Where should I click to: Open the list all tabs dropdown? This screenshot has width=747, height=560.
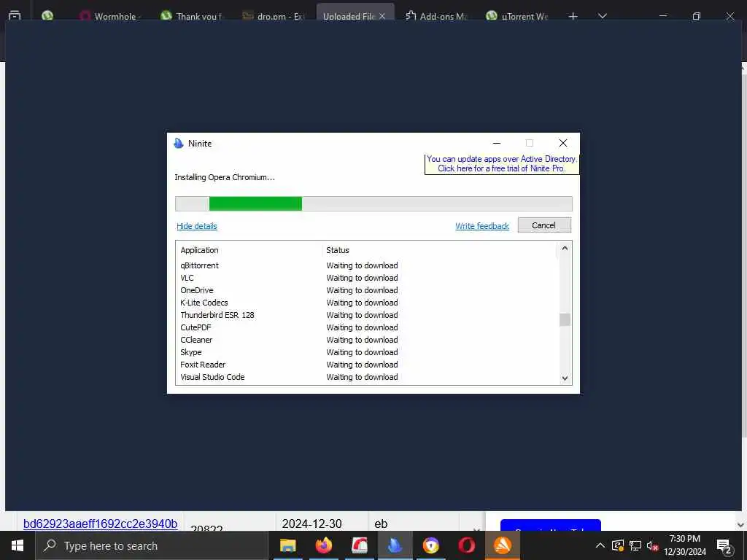(602, 16)
